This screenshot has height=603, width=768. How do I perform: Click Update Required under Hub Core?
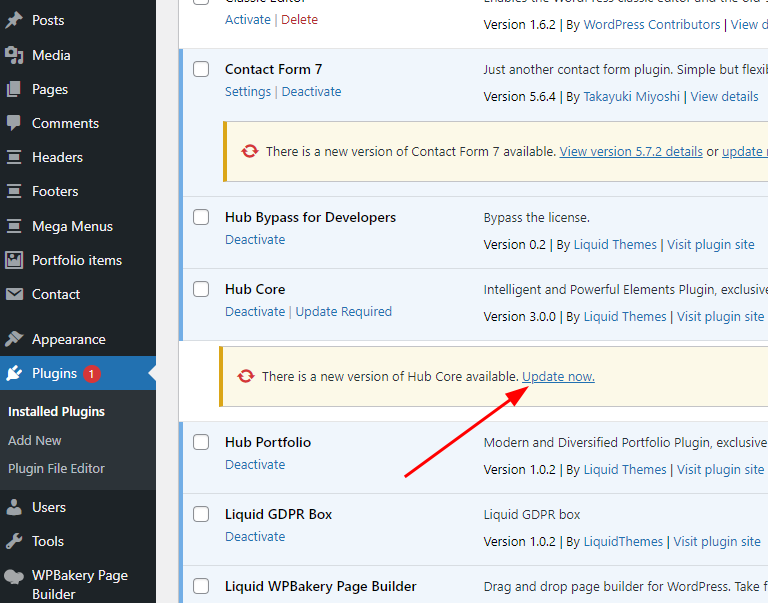pos(343,312)
